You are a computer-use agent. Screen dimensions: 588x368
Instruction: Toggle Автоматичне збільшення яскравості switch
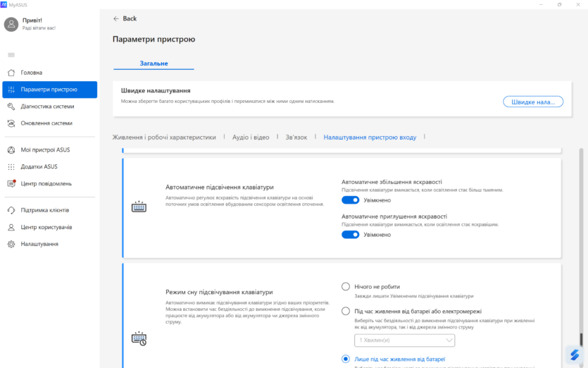tap(350, 200)
